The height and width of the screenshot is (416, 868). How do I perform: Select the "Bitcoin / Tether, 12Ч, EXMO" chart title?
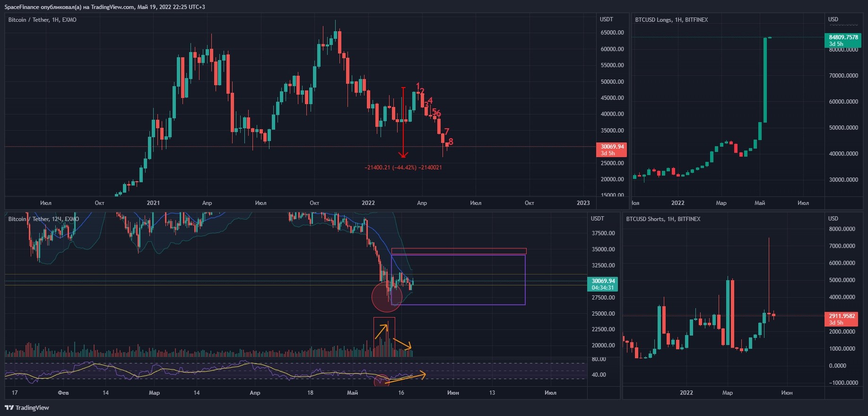pos(43,219)
